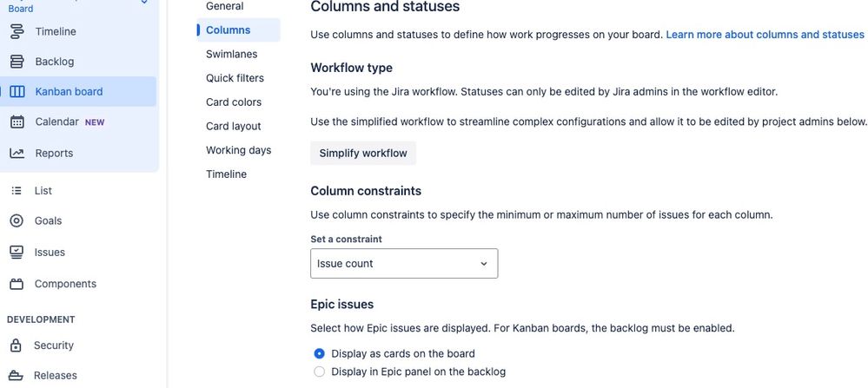Click the Goals target icon

(17, 220)
